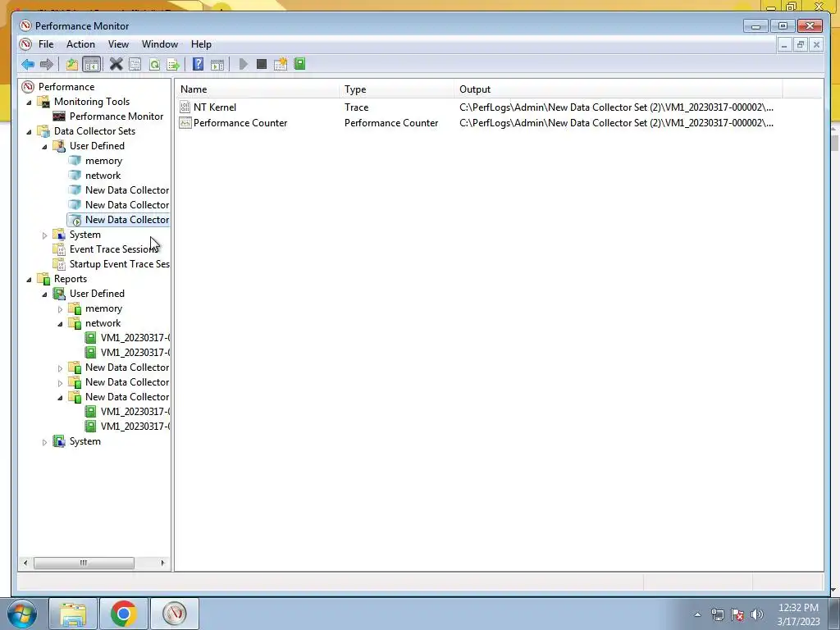Sort by the Output column header
Image resolution: width=840 pixels, height=630 pixels.
point(619,89)
